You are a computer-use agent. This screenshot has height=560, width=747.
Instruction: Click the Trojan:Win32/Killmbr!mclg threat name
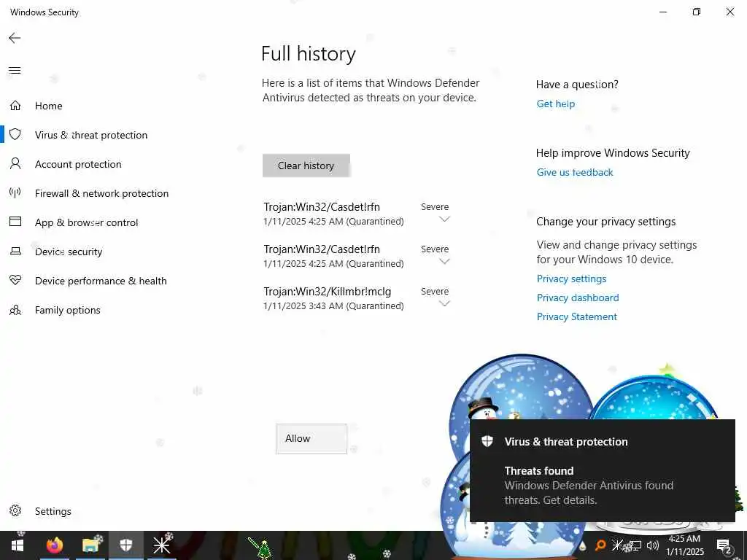tap(328, 292)
